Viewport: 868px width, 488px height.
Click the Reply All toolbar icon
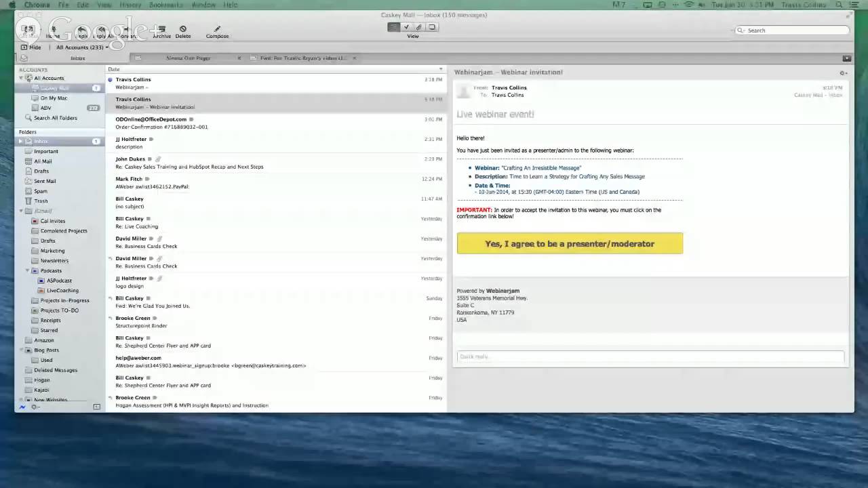(103, 29)
